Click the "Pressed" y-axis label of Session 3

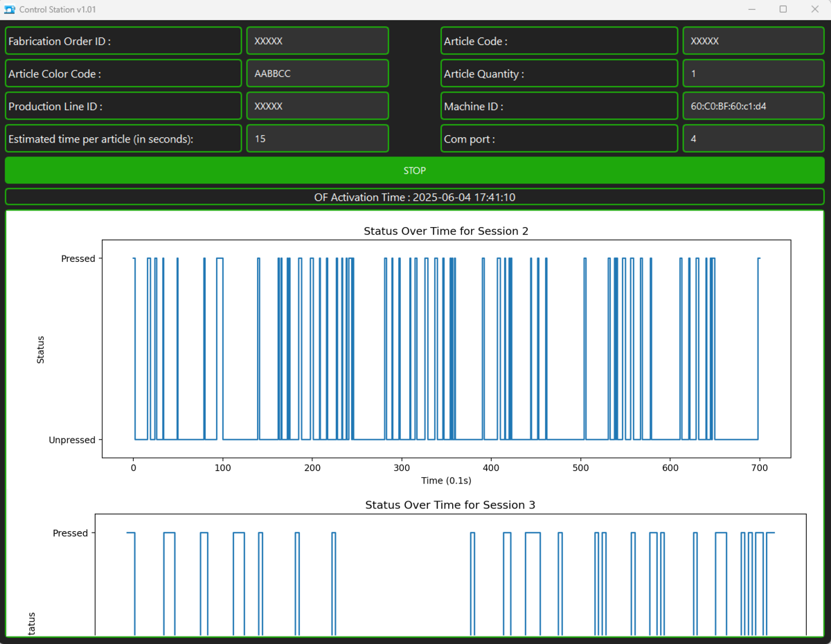[x=71, y=533]
